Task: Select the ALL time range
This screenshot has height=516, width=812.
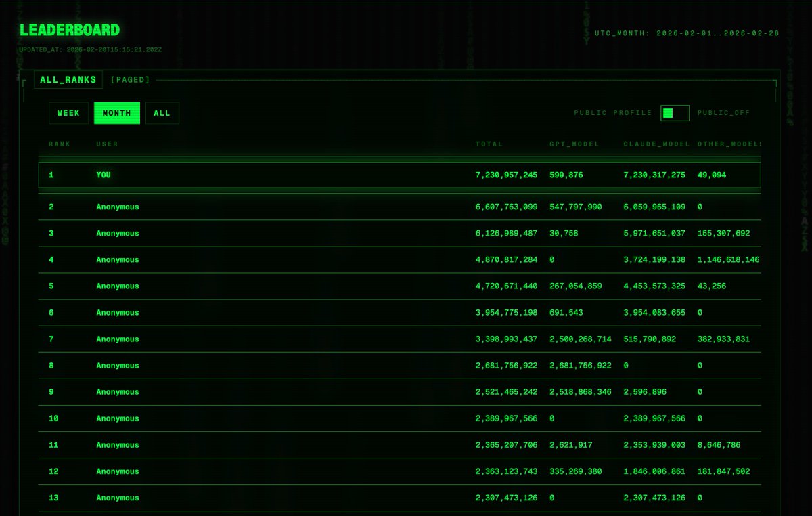Action: pos(162,113)
